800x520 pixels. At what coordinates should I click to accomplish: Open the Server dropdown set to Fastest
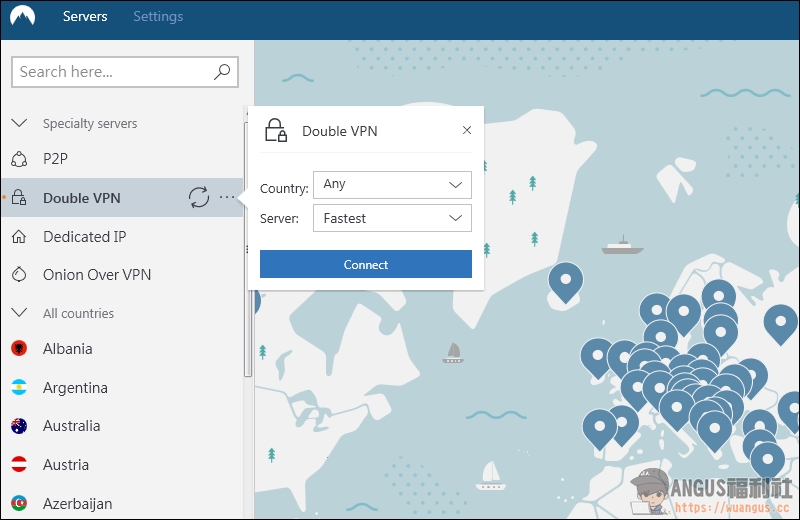tap(392, 218)
